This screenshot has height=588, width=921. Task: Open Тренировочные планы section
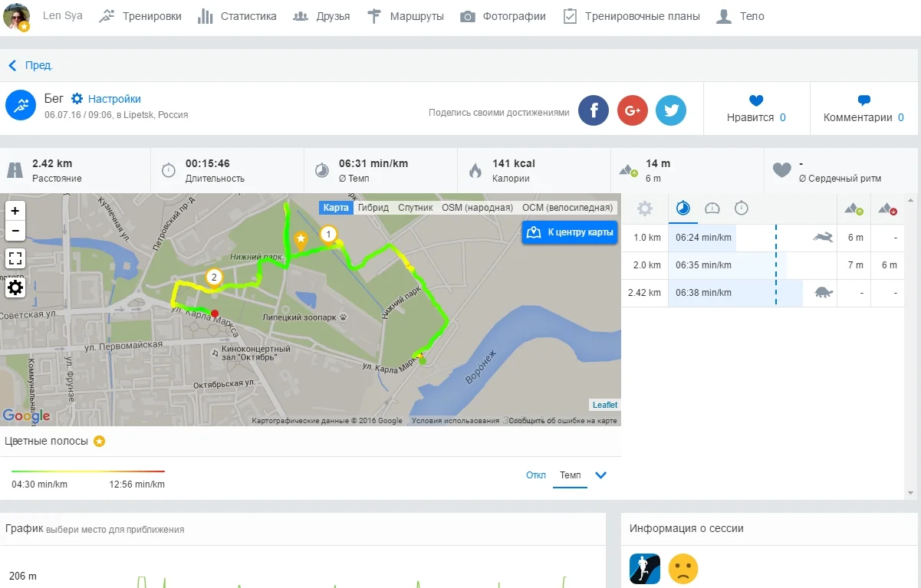pyautogui.click(x=631, y=16)
